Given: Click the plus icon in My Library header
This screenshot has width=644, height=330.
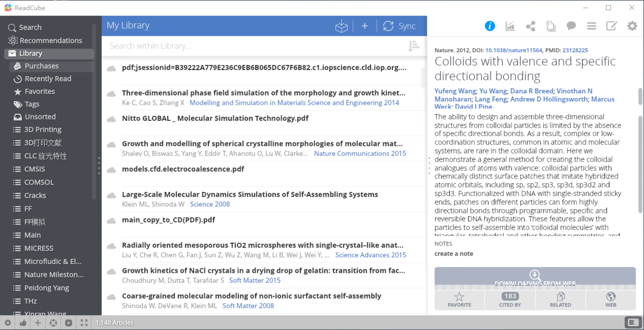Looking at the screenshot, I should [365, 26].
